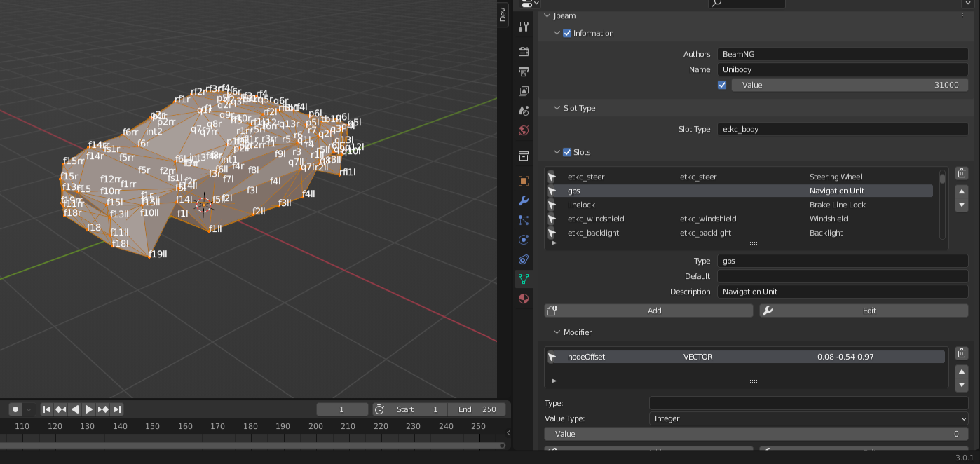The height and width of the screenshot is (464, 980).
Task: Click the Value 31000 slider field
Action: coord(850,85)
